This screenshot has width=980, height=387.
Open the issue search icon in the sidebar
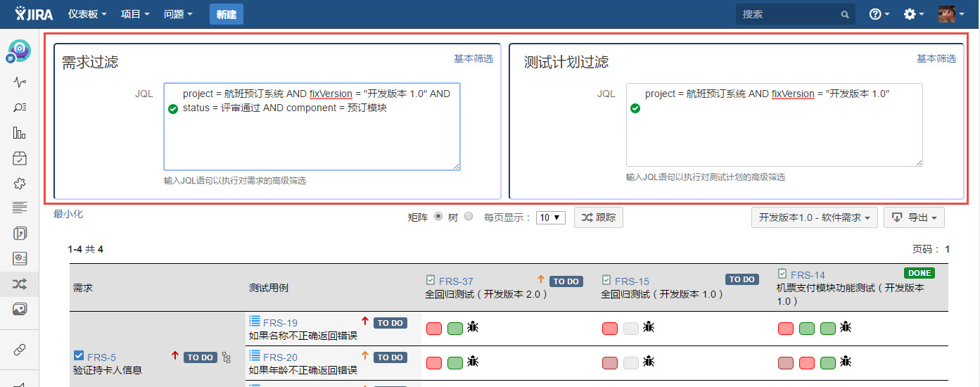[x=20, y=108]
